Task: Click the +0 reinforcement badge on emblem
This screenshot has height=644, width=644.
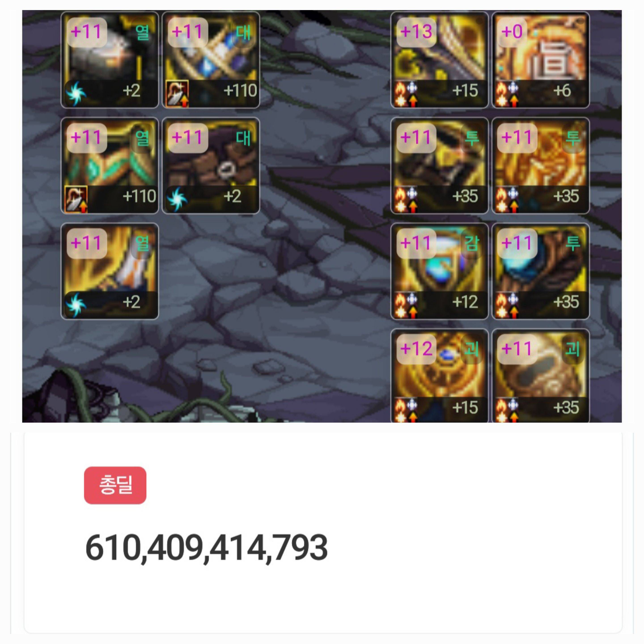Action: tap(512, 32)
